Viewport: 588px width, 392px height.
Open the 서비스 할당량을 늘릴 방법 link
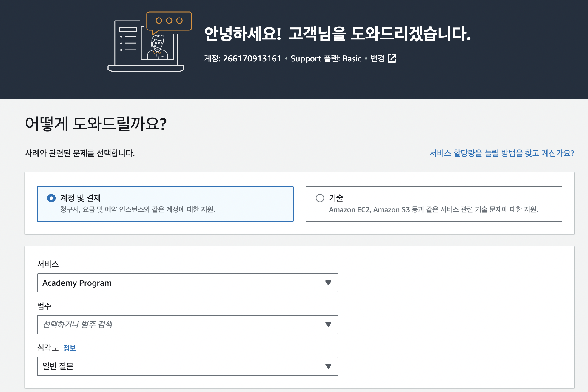pos(501,153)
